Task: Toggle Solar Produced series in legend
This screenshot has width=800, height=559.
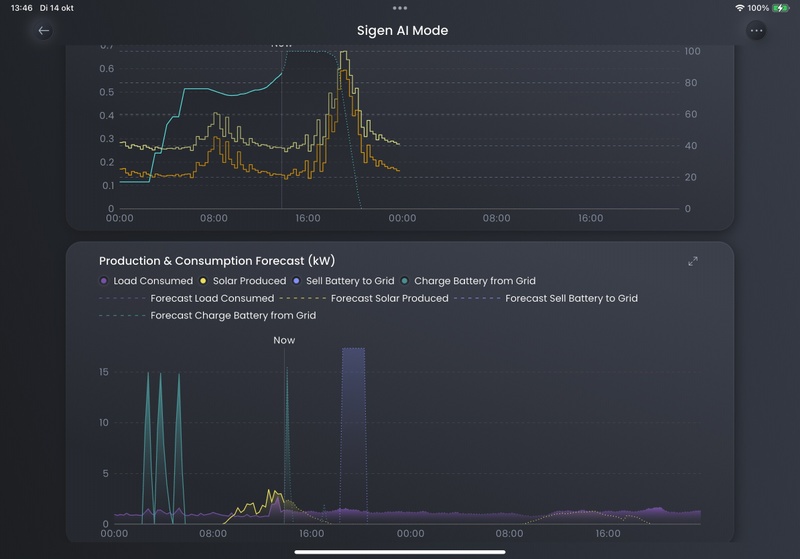Action: 242,281
